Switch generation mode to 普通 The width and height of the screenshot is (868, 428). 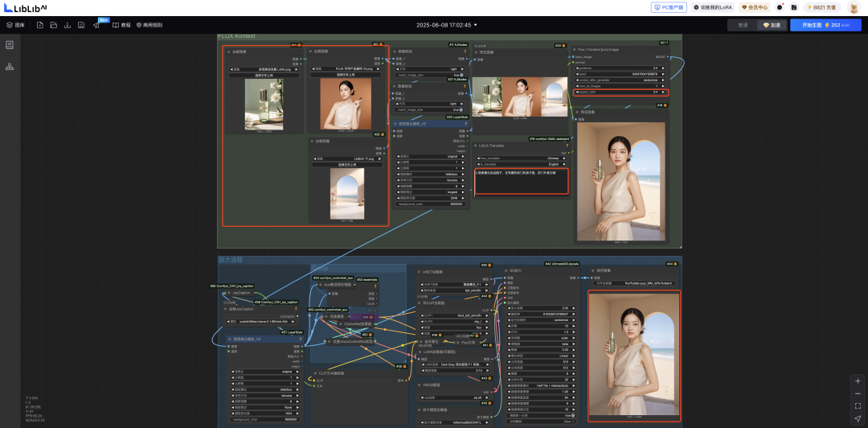(742, 25)
